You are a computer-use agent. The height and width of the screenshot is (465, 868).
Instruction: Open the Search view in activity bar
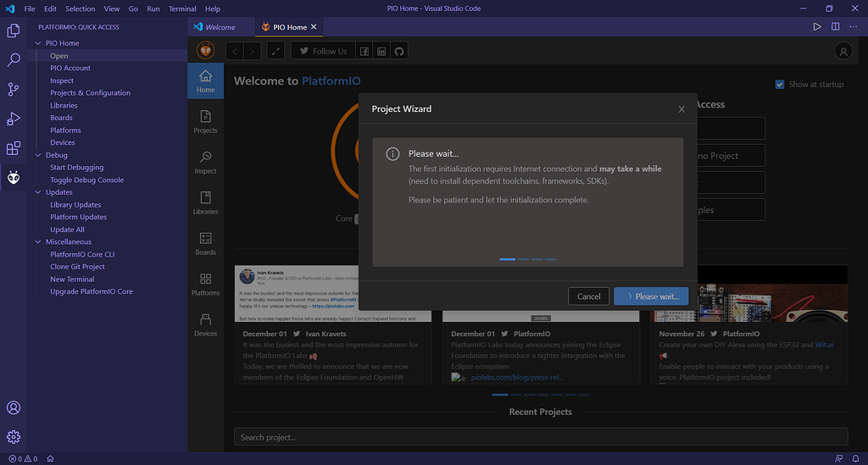coord(14,60)
